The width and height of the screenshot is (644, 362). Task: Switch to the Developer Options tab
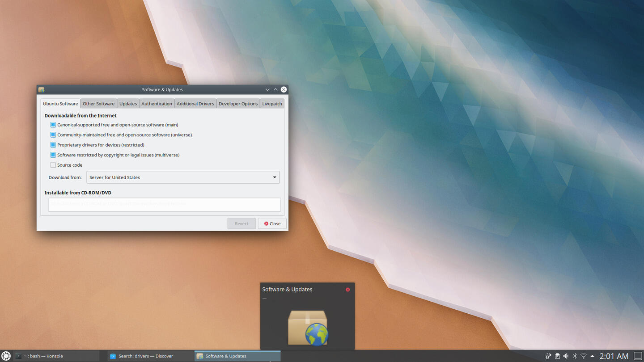coord(238,104)
